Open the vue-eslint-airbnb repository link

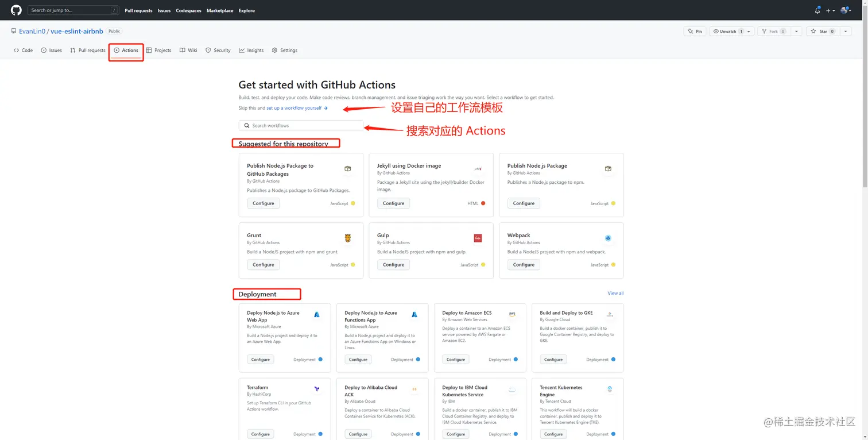tap(77, 31)
